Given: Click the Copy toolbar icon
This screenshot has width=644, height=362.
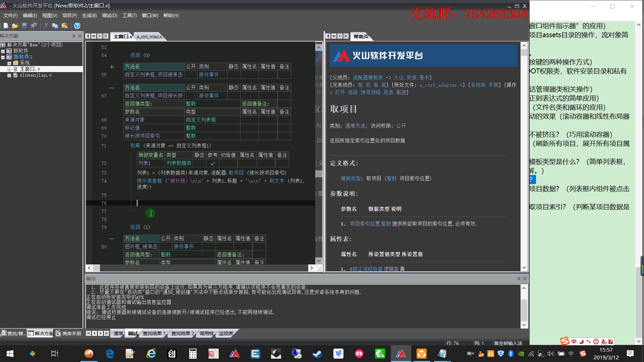Looking at the screenshot, I should (55, 26).
